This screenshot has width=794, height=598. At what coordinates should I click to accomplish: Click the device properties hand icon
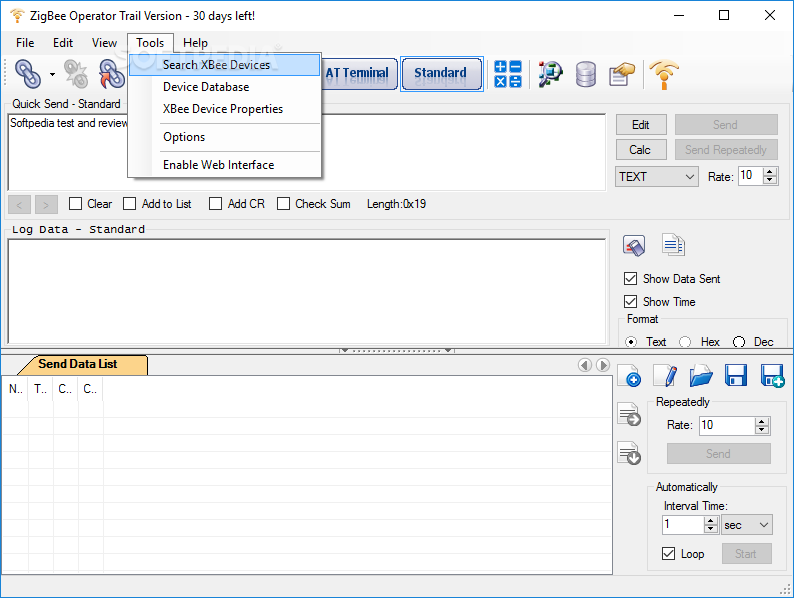pos(622,74)
